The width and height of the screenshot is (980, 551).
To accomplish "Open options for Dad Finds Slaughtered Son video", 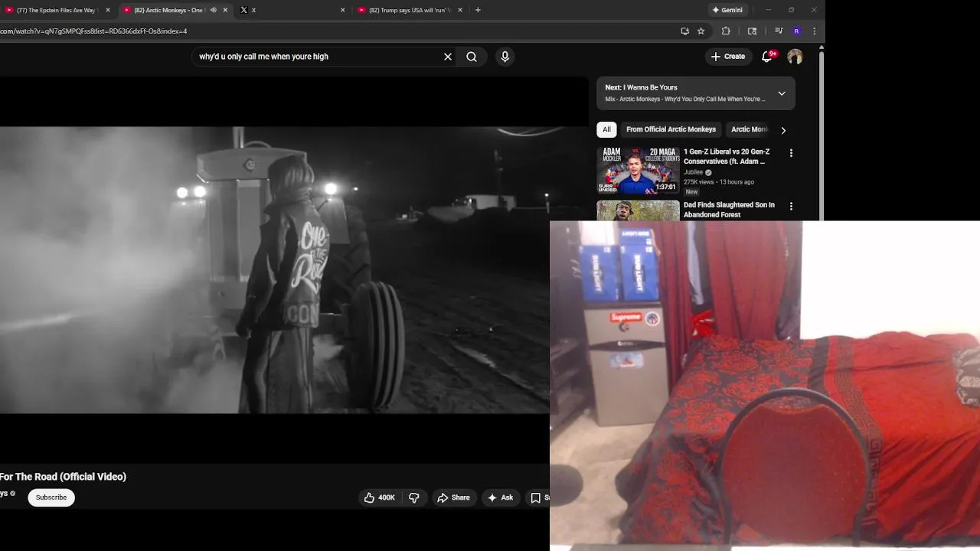I will [791, 206].
